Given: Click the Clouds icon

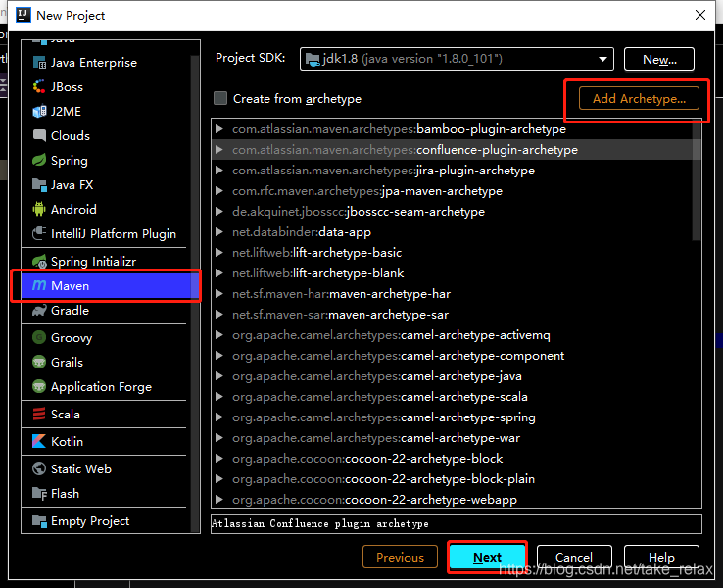Looking at the screenshot, I should tap(39, 135).
